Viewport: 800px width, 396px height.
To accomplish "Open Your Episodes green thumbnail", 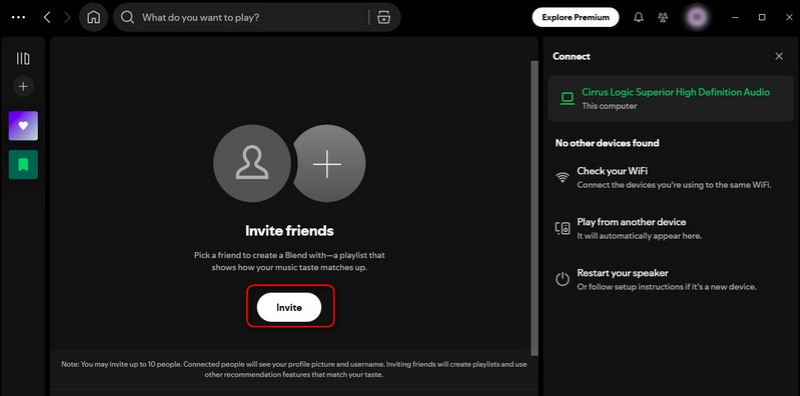I will click(23, 164).
